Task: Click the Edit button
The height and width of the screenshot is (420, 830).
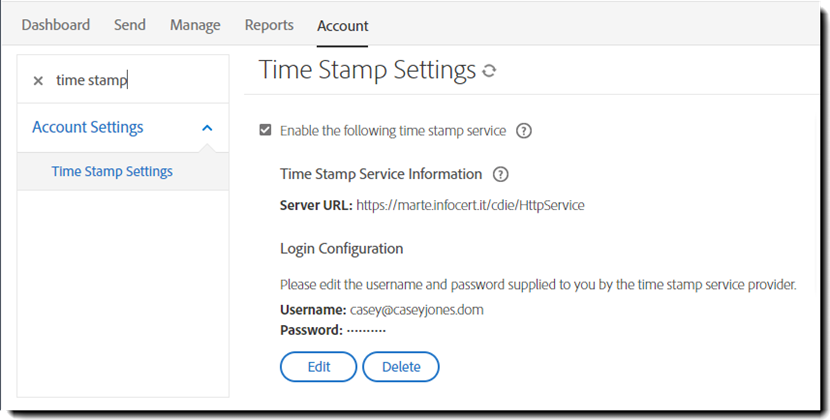Action: [x=318, y=367]
